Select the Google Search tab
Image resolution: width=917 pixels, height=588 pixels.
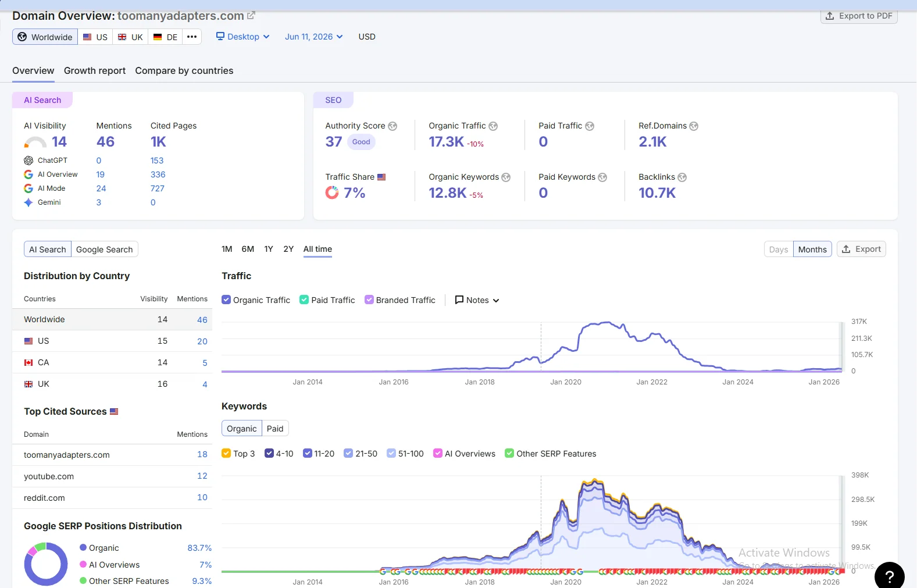105,250
